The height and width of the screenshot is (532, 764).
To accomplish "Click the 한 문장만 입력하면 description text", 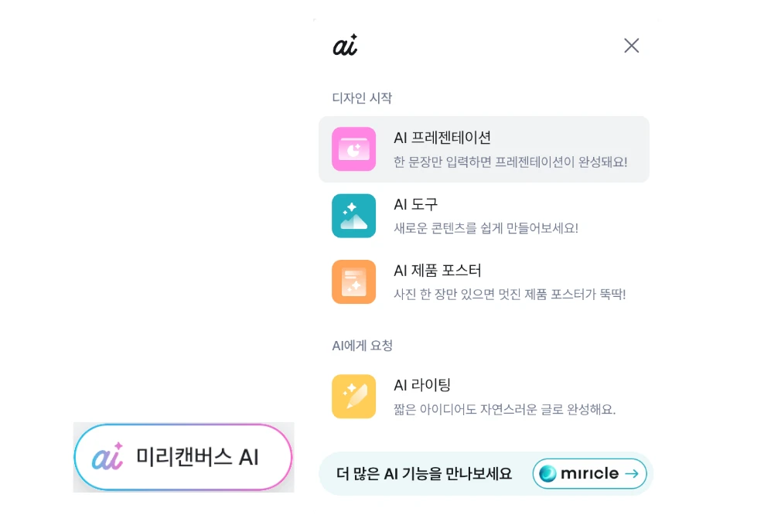I will 510,162.
